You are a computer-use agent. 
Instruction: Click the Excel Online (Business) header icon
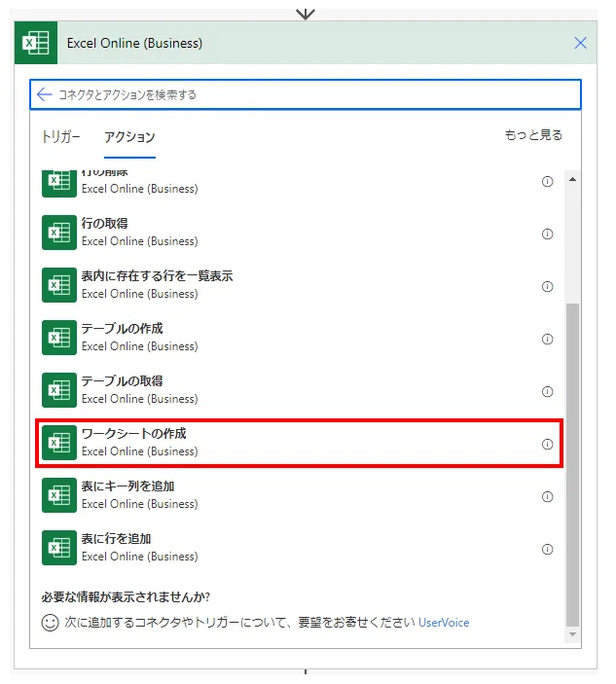(36, 43)
